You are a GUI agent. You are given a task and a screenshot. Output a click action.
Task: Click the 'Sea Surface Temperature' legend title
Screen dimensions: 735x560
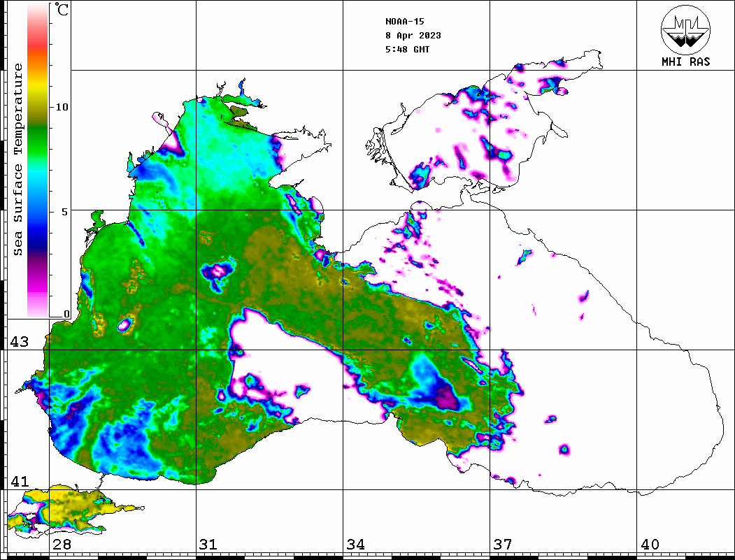click(x=17, y=159)
